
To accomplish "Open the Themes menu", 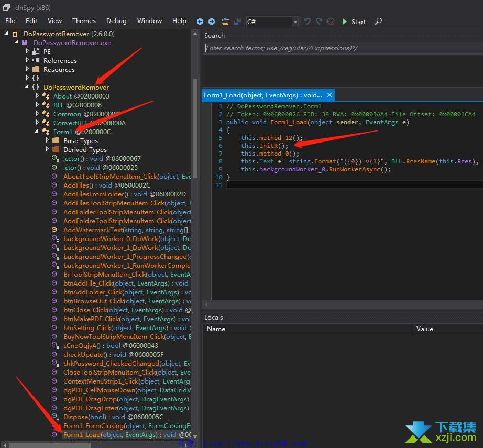I will point(84,21).
